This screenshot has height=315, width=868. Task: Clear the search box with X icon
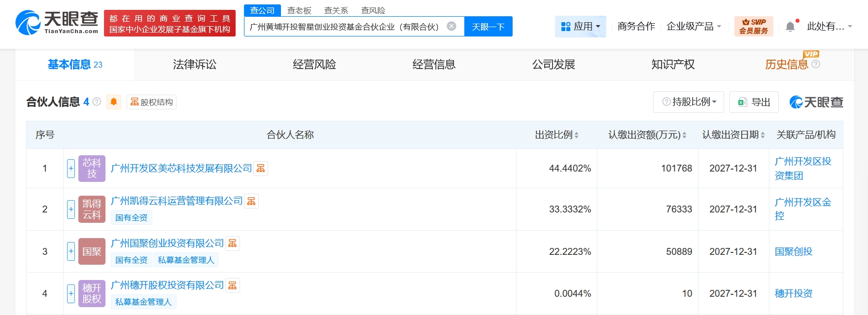[451, 26]
